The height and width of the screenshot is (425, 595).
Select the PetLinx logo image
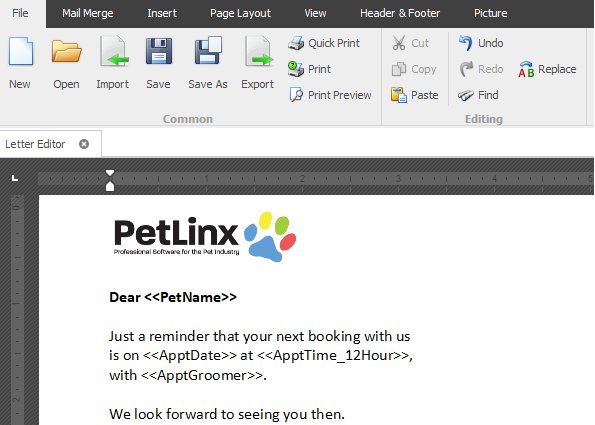pos(205,237)
